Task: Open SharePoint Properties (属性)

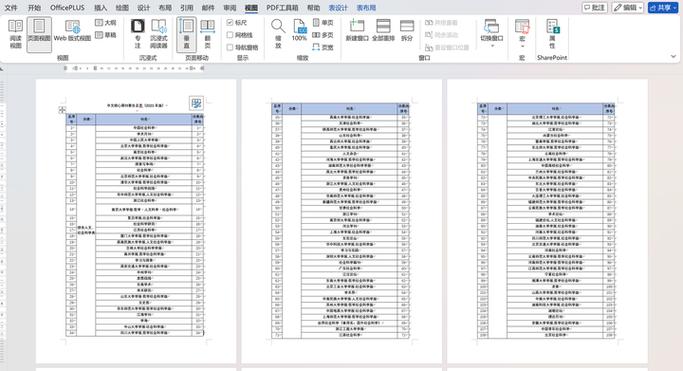Action: click(x=552, y=34)
